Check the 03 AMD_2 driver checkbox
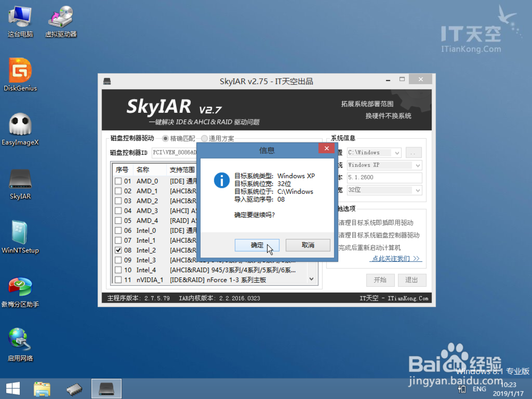This screenshot has width=532, height=399. 118,201
